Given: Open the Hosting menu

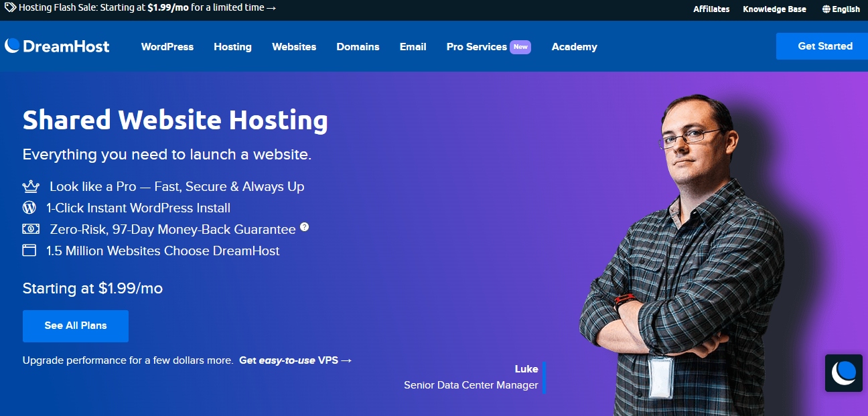Looking at the screenshot, I should coord(232,47).
